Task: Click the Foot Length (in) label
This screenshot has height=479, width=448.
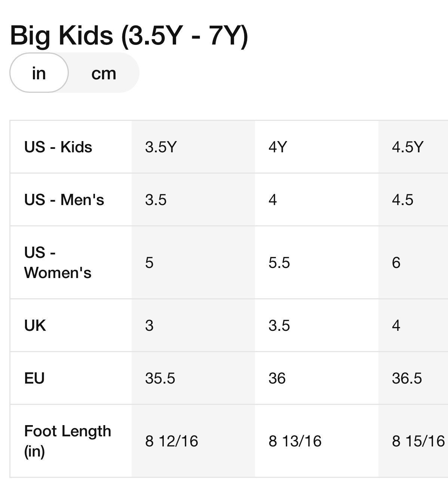Action: click(x=67, y=441)
